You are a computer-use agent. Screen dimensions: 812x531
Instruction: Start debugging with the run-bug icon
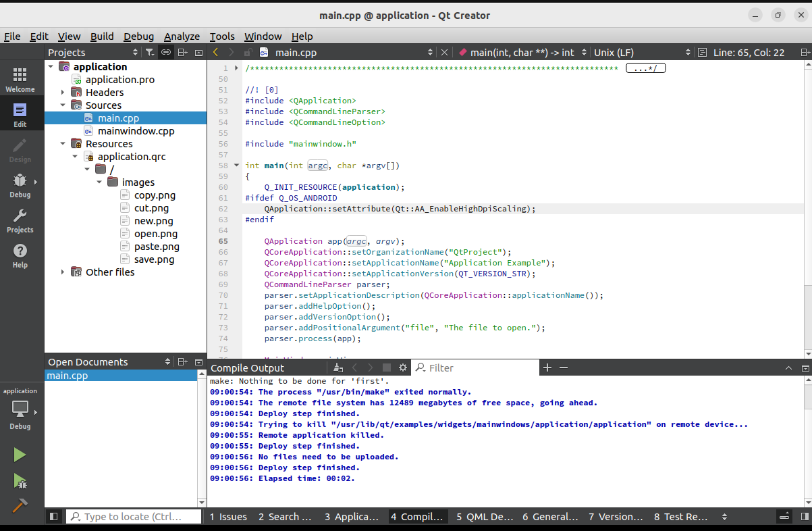(x=20, y=480)
